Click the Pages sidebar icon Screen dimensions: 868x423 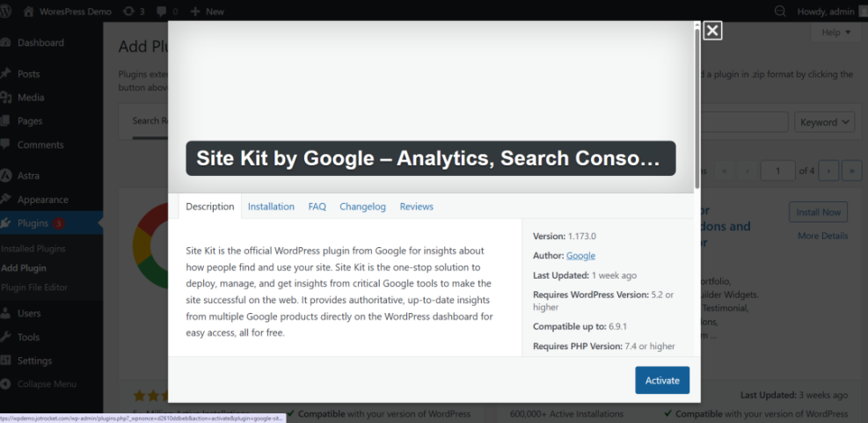5,120
